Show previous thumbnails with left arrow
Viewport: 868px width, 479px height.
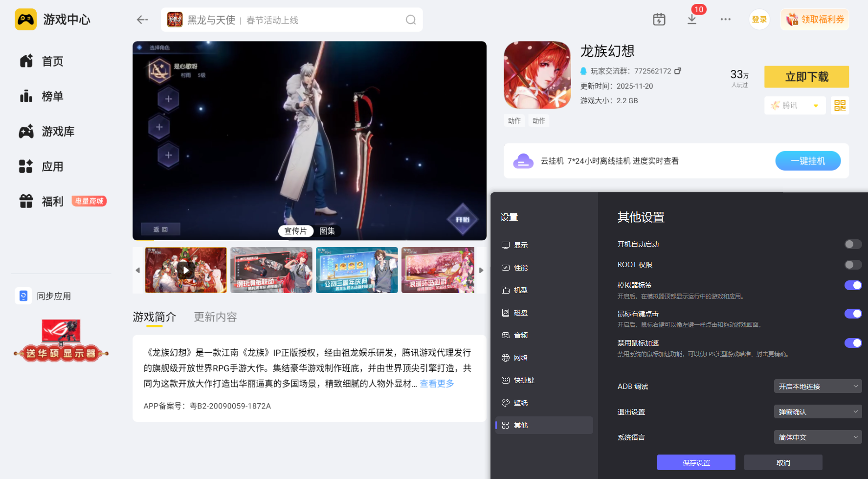(138, 270)
